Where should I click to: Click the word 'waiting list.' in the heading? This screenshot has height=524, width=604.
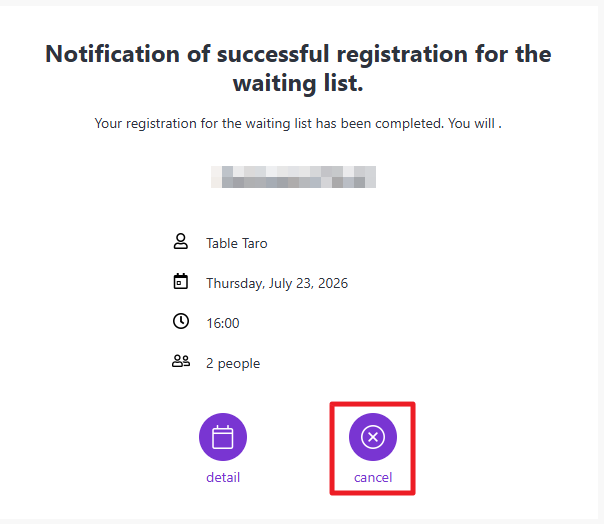(298, 83)
